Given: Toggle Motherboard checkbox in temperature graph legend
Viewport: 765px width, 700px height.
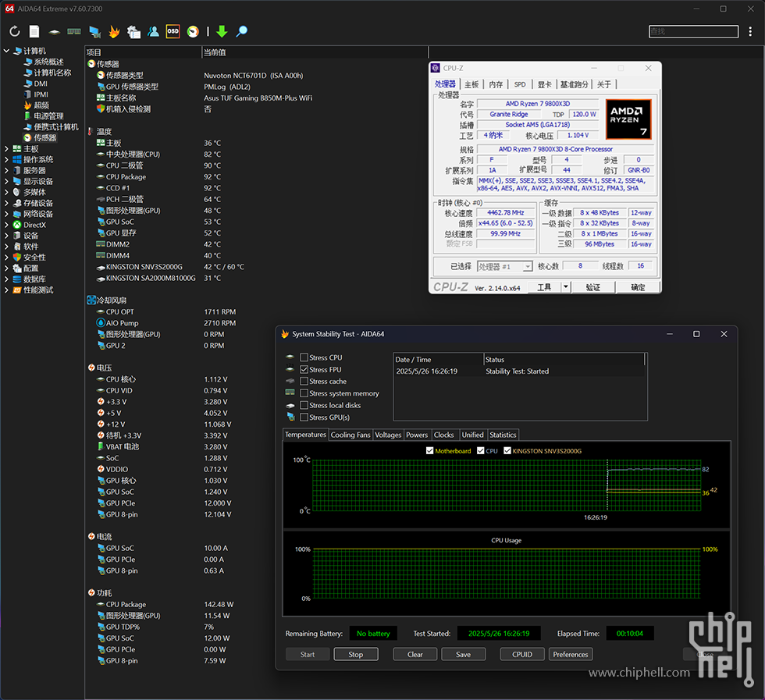Looking at the screenshot, I should coord(430,451).
